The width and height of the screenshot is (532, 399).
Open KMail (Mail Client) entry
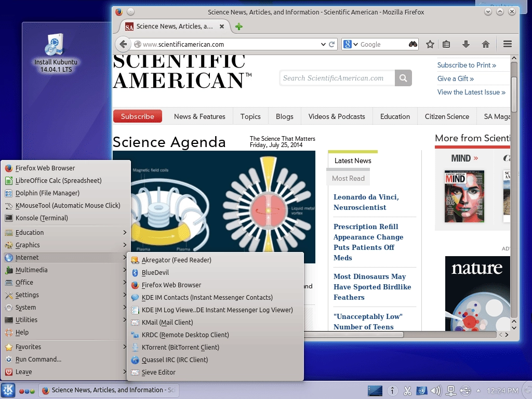tap(216, 322)
